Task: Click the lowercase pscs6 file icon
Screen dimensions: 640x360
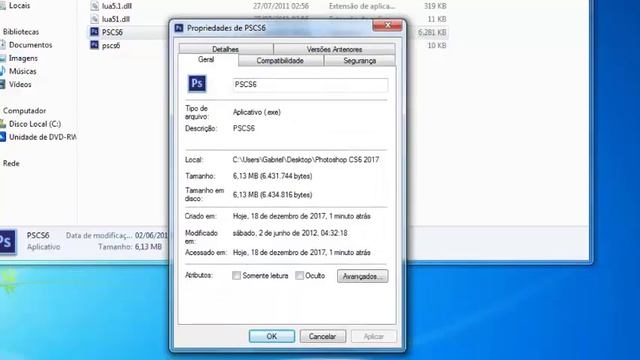Action: coord(94,45)
